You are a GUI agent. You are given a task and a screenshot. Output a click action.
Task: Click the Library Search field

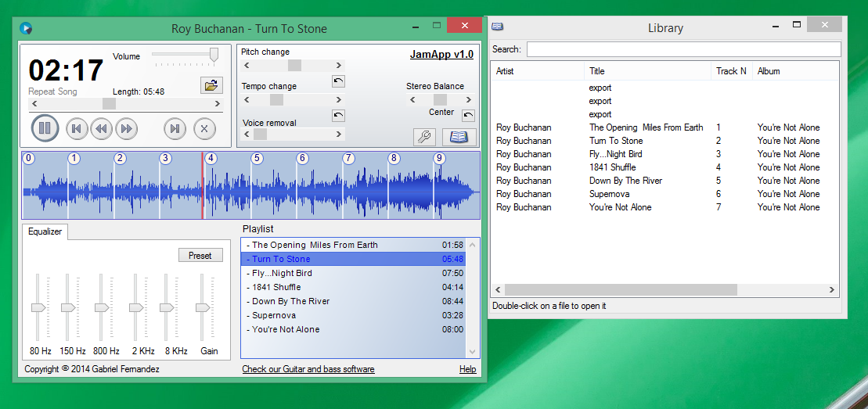682,49
